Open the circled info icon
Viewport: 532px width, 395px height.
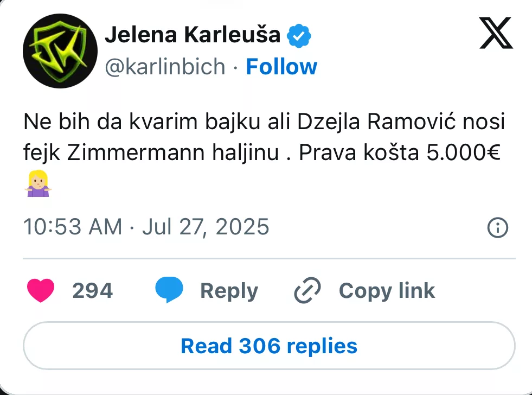click(498, 227)
